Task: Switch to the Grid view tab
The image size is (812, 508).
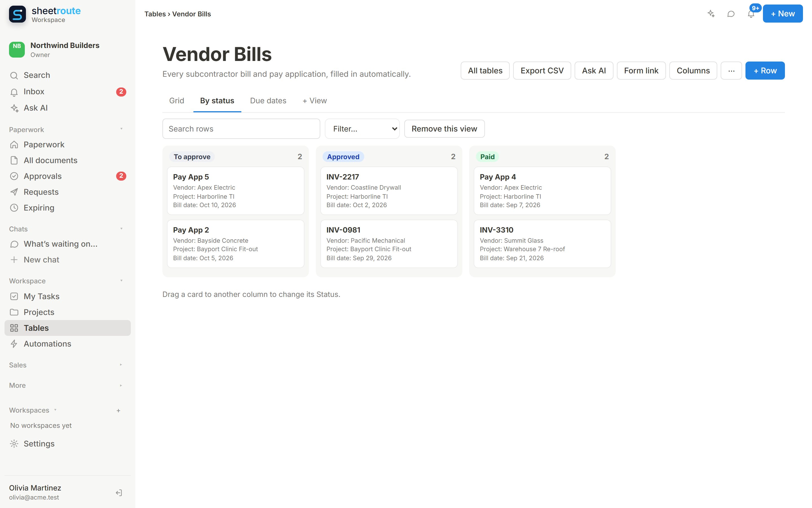Action: pyautogui.click(x=176, y=101)
